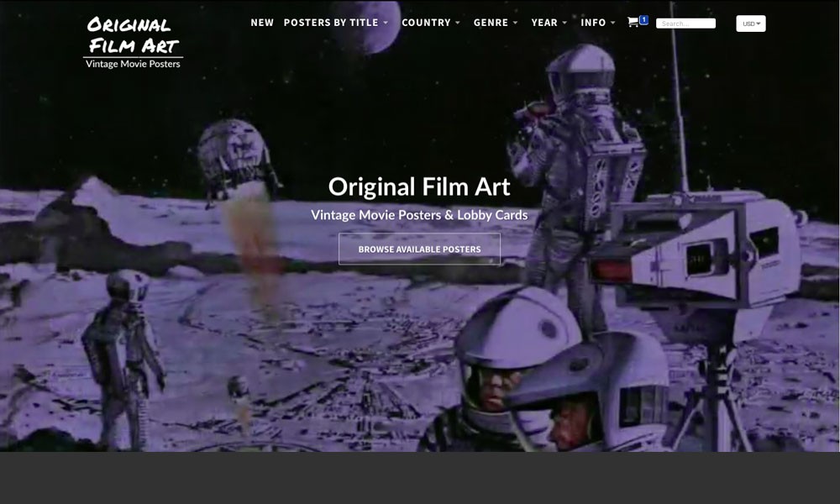
Task: Click the caret arrow next to Country
Action: [458, 24]
